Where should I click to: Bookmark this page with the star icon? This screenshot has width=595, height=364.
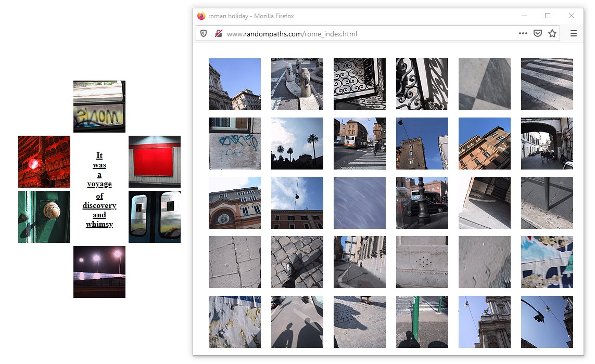coord(552,33)
